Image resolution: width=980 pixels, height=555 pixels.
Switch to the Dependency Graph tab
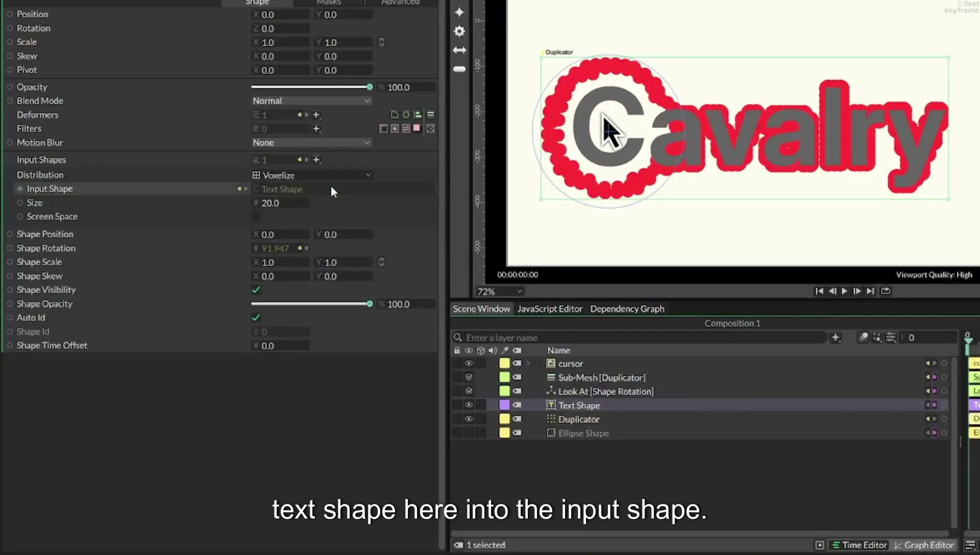tap(627, 309)
